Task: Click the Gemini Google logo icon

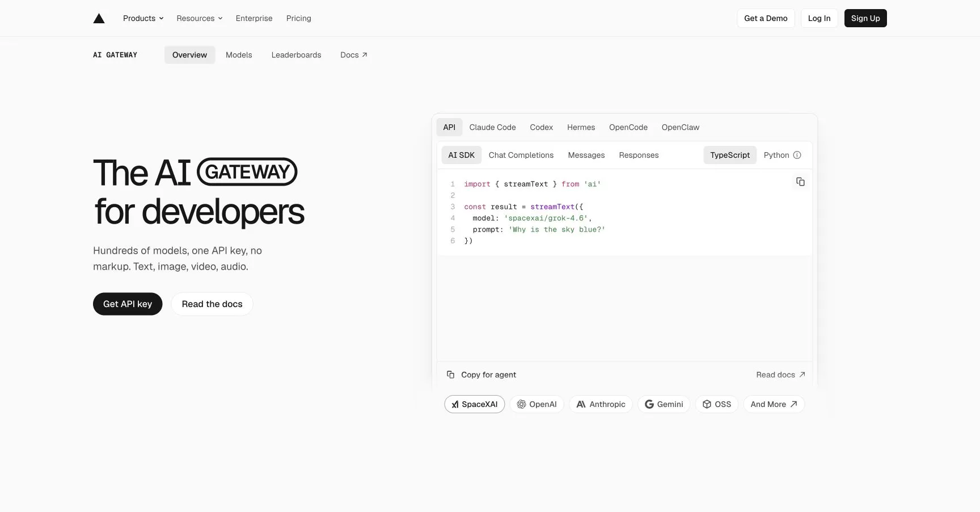Action: tap(649, 404)
